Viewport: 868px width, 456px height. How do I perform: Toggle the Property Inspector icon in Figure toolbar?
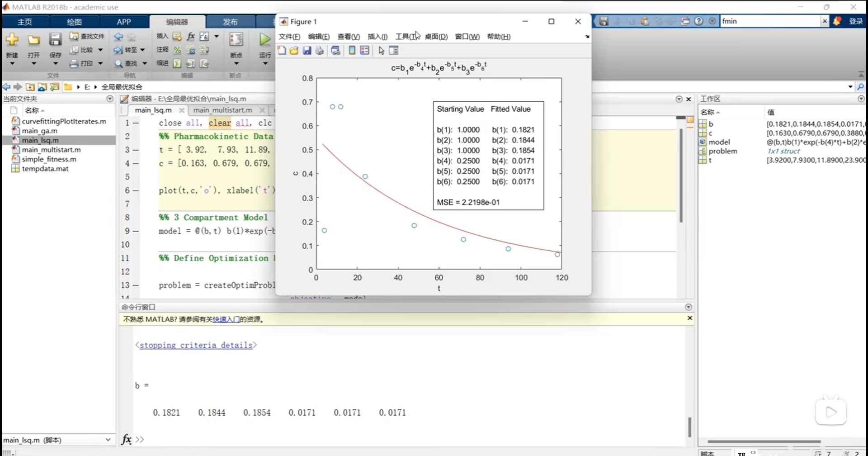pyautogui.click(x=394, y=51)
